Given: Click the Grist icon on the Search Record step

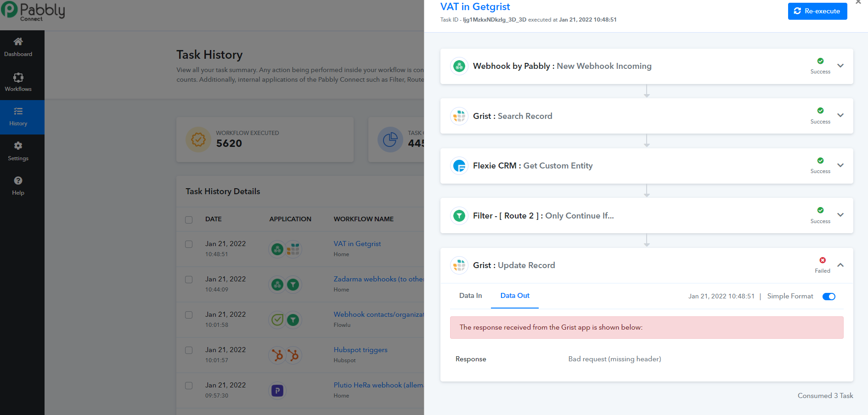Looking at the screenshot, I should pos(459,116).
